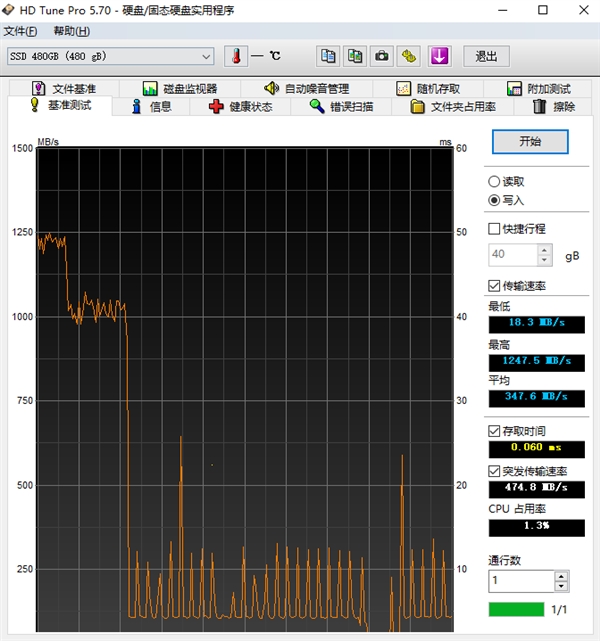Switch to the 健康状态 tab
This screenshot has height=641, width=600.
click(240, 107)
